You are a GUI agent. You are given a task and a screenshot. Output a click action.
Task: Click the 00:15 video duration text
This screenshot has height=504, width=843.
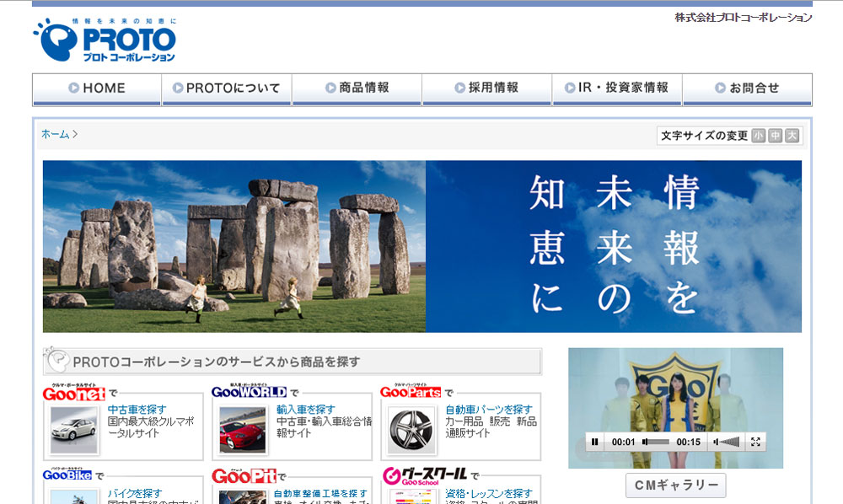[x=688, y=442]
